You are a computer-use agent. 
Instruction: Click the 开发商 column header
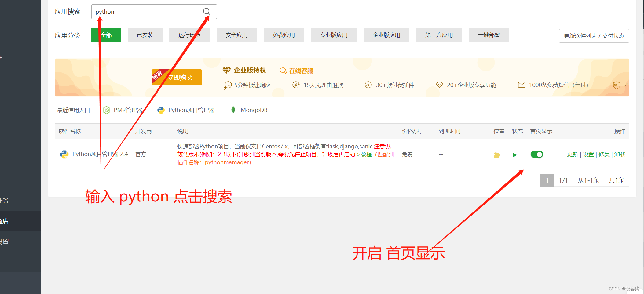click(144, 131)
